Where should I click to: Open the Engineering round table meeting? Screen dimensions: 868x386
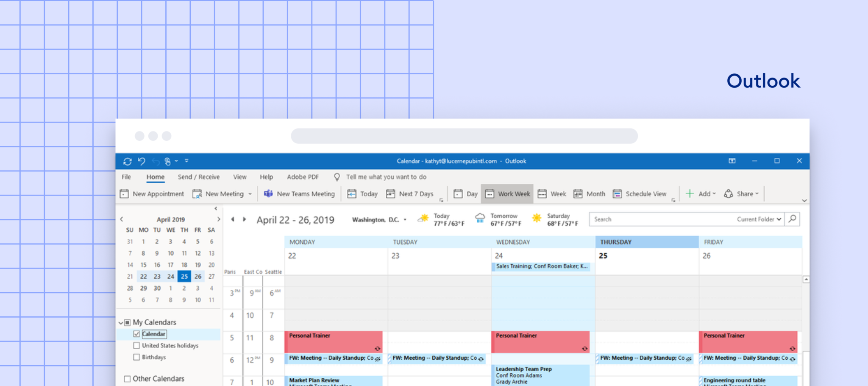(748, 381)
